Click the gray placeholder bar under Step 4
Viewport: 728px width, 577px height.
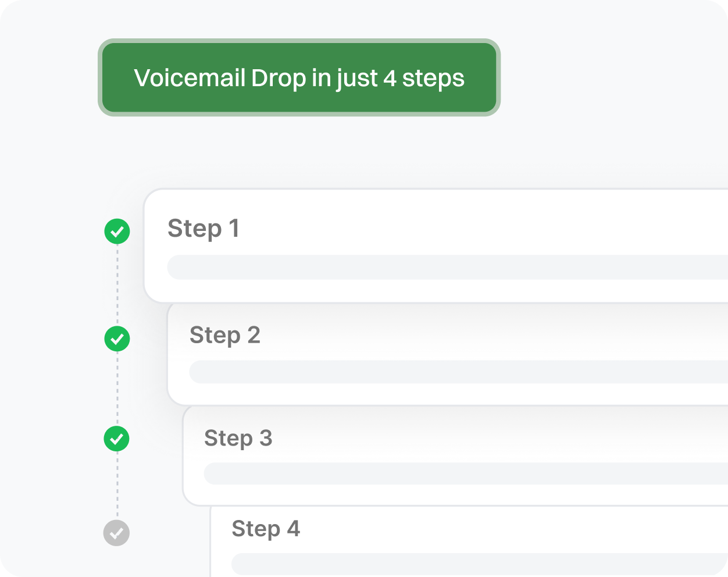point(480,564)
